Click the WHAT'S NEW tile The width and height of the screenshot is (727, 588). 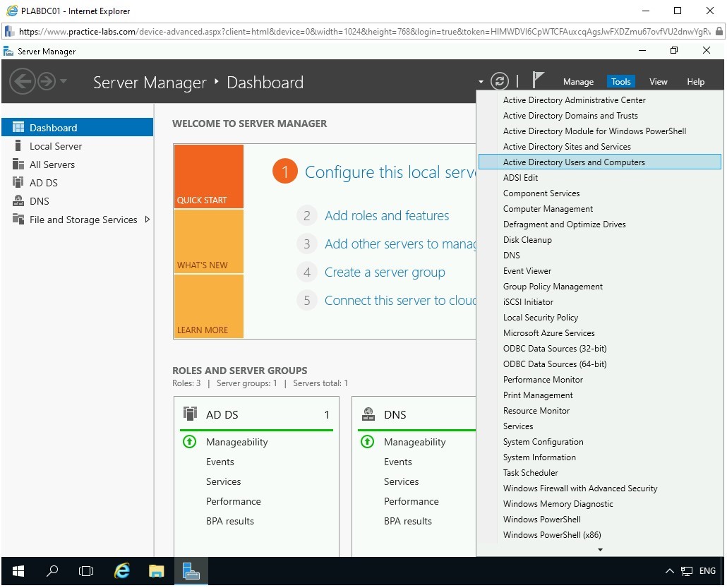tap(209, 241)
